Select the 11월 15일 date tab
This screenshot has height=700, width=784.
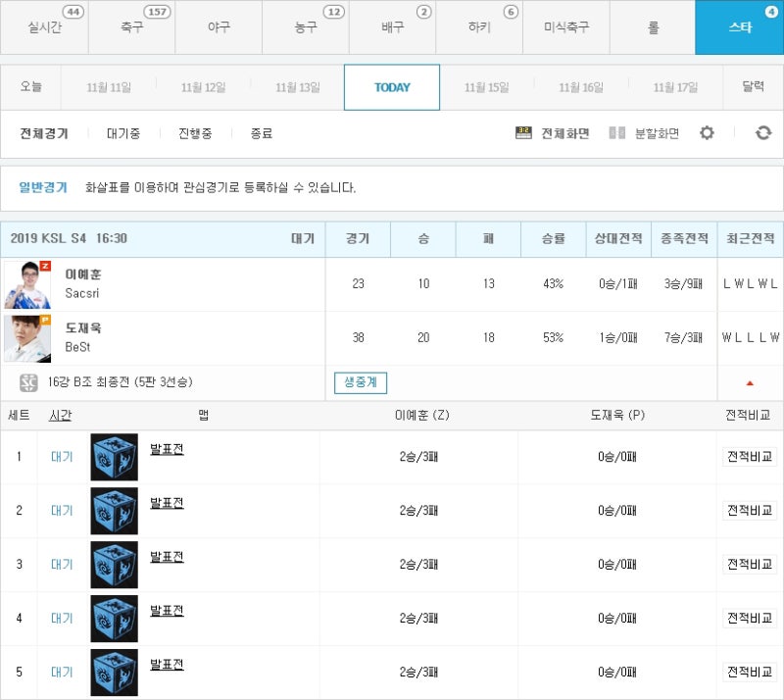pos(486,87)
